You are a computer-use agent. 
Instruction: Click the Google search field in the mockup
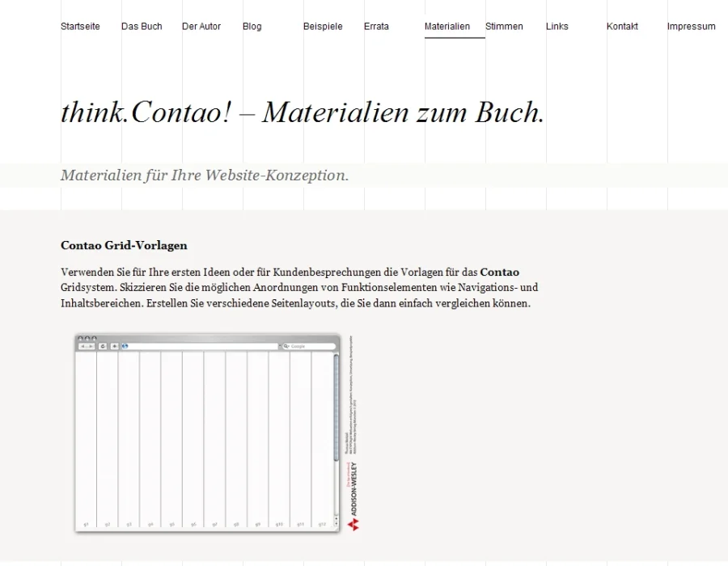click(310, 346)
